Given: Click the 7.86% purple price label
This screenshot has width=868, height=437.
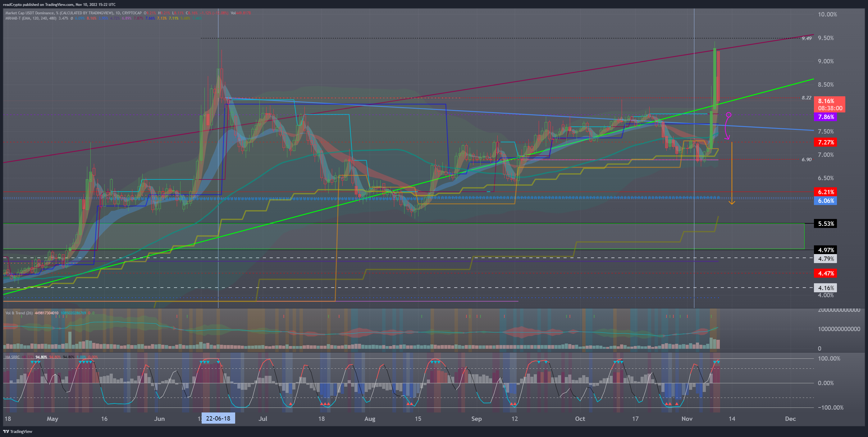Looking at the screenshot, I should pos(826,117).
